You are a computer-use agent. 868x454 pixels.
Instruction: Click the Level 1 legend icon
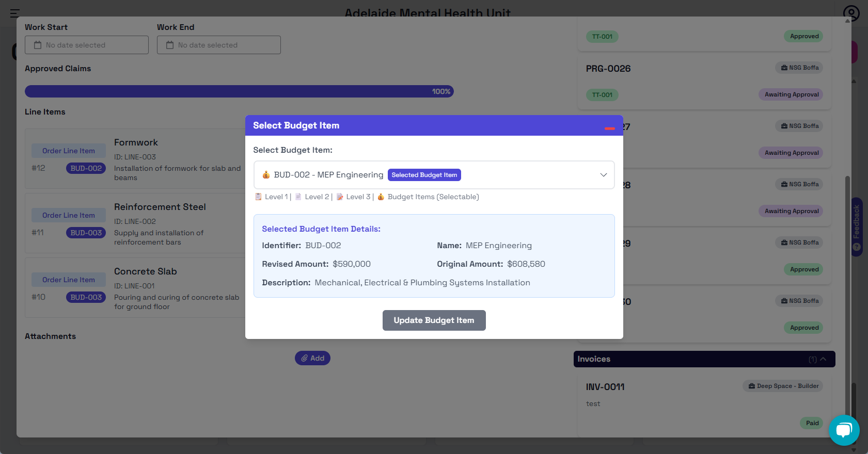tap(259, 197)
